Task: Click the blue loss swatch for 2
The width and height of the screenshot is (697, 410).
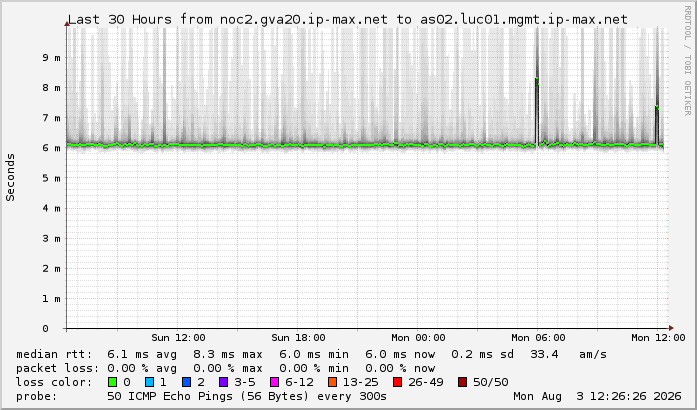Action: tap(187, 382)
